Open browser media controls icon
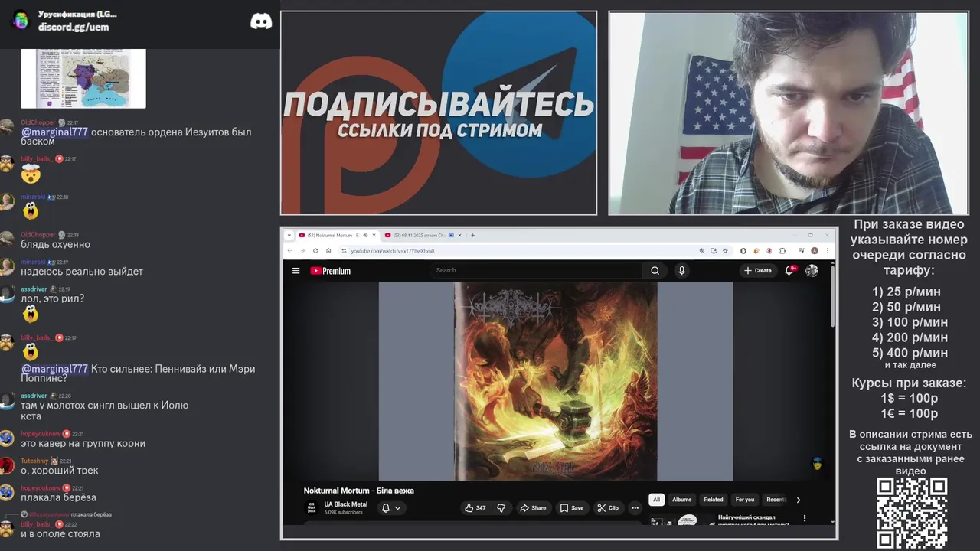980x551 pixels. [x=802, y=250]
